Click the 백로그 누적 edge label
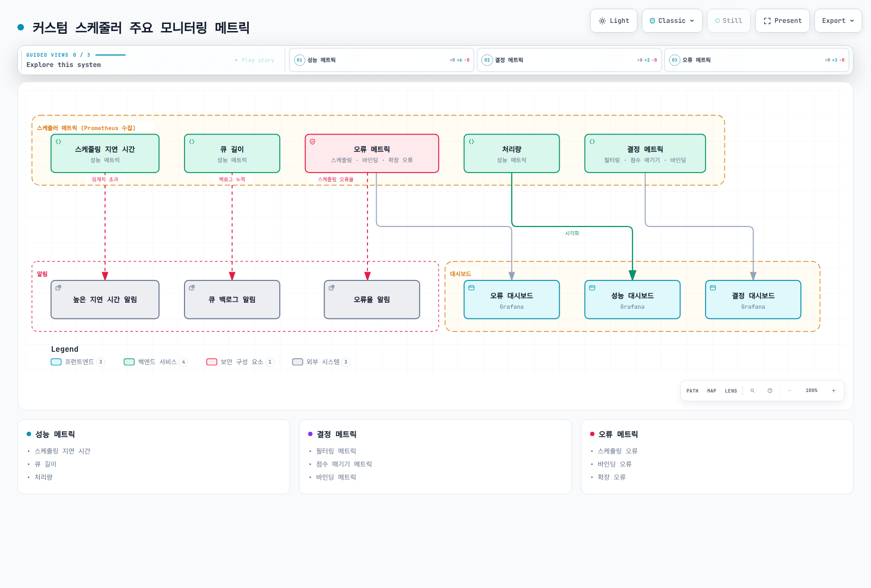The height and width of the screenshot is (588, 871). 232,180
